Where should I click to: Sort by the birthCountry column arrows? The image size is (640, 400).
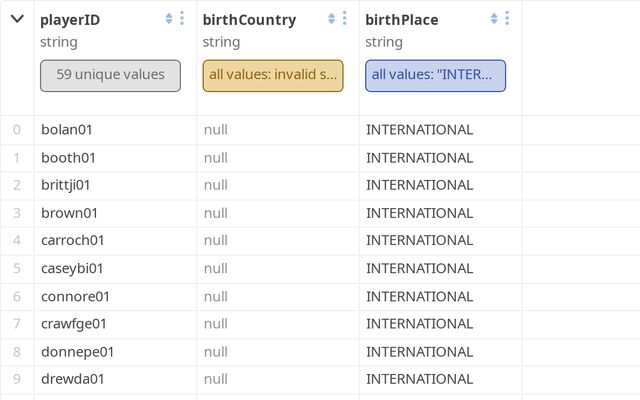pyautogui.click(x=332, y=19)
